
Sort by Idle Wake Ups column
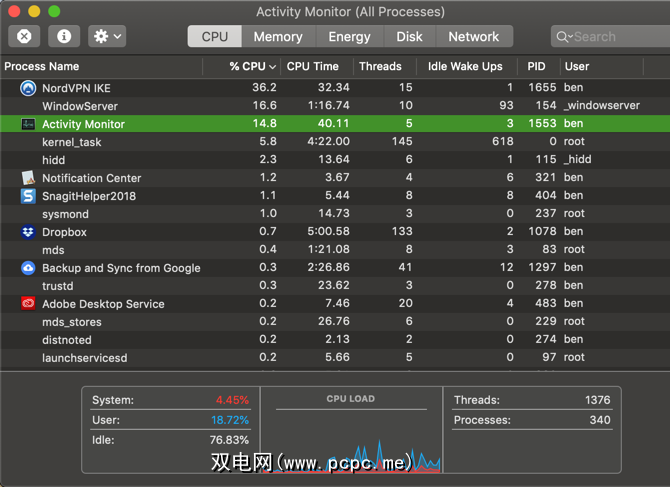(465, 66)
